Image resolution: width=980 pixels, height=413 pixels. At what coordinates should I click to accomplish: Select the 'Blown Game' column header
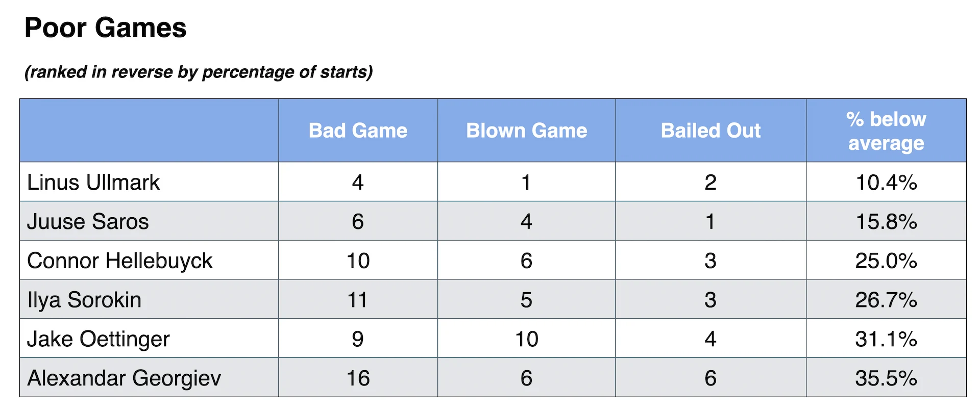[526, 131]
